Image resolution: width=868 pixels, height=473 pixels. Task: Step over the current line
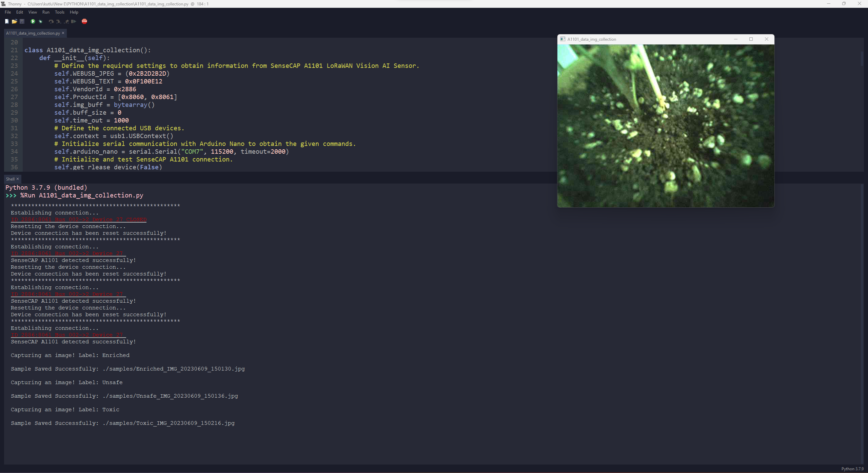point(51,21)
